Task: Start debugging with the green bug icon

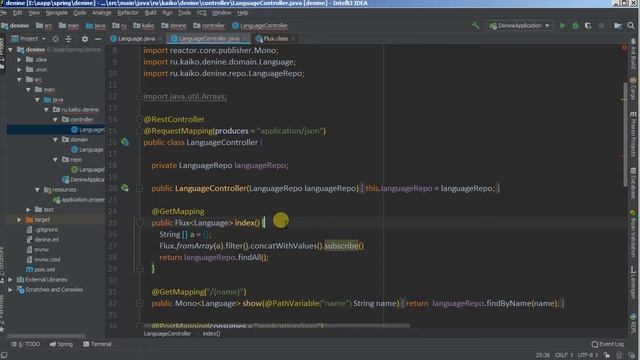Action: [x=576, y=25]
